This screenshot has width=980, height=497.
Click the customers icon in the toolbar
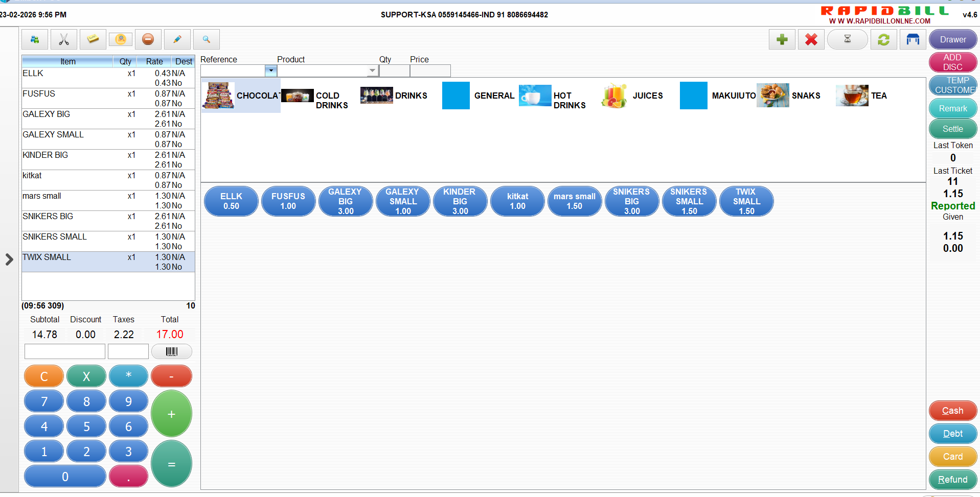[x=121, y=39]
